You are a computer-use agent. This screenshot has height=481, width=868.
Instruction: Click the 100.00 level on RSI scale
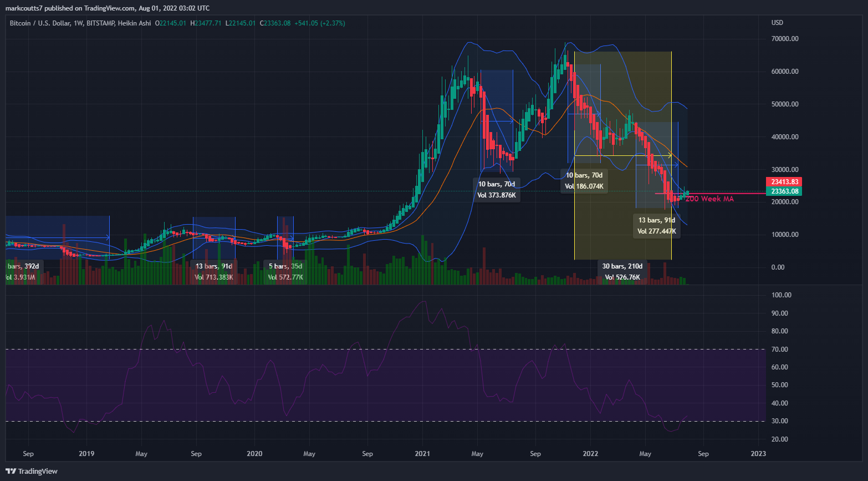(x=781, y=295)
